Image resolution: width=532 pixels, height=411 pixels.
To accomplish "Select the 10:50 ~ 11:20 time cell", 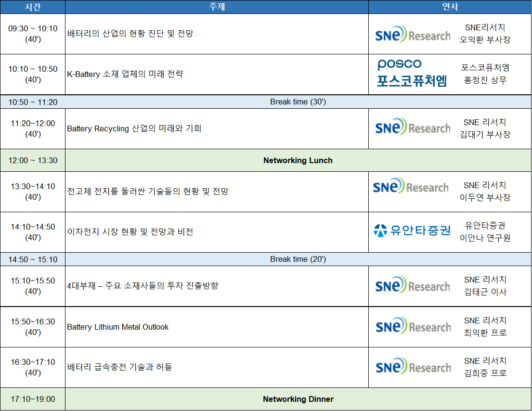I will [x=33, y=102].
